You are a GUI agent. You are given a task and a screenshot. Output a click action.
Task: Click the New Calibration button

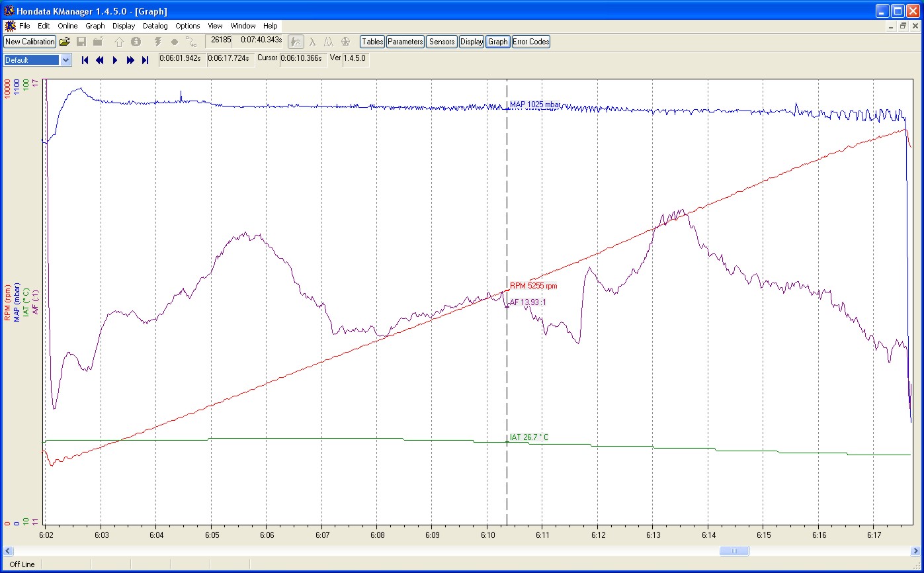coord(30,42)
